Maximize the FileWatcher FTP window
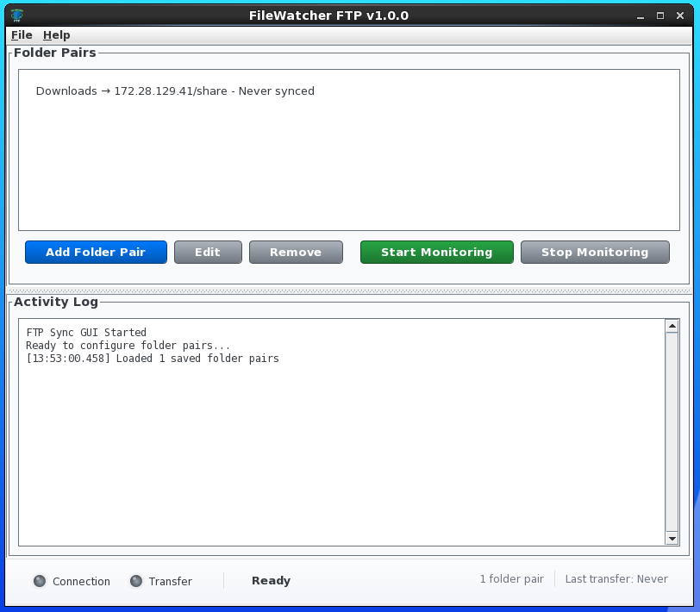Viewport: 700px width, 612px height. [660, 16]
